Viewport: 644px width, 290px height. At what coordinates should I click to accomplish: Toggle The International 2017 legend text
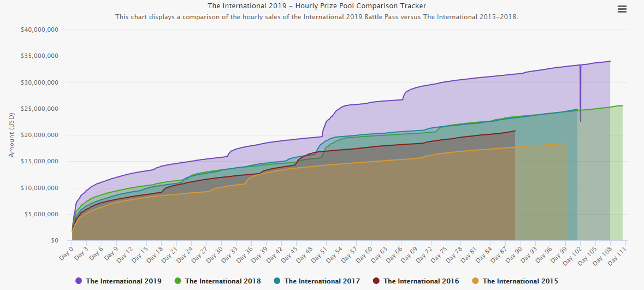tap(322, 281)
